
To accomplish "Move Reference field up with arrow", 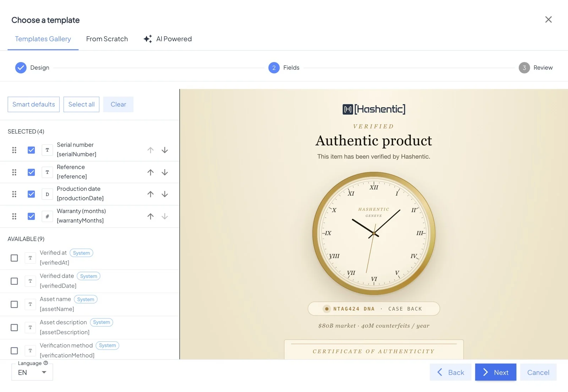I will 151,172.
